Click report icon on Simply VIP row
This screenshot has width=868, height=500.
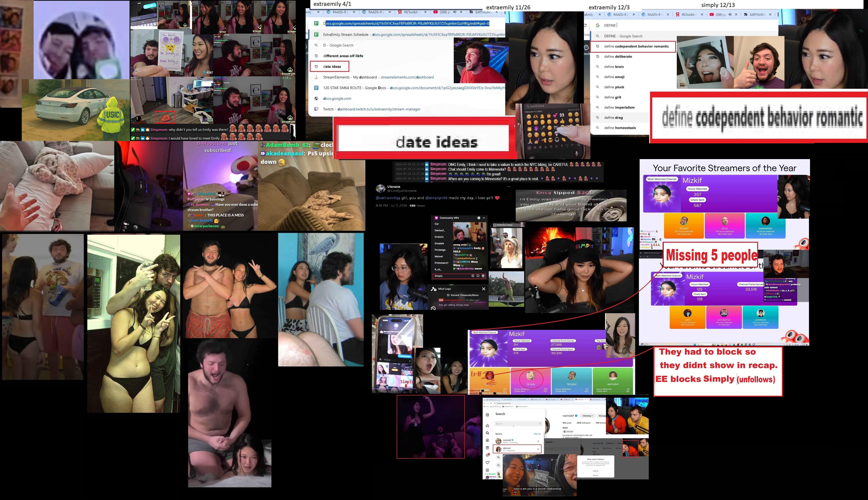(x=473, y=276)
